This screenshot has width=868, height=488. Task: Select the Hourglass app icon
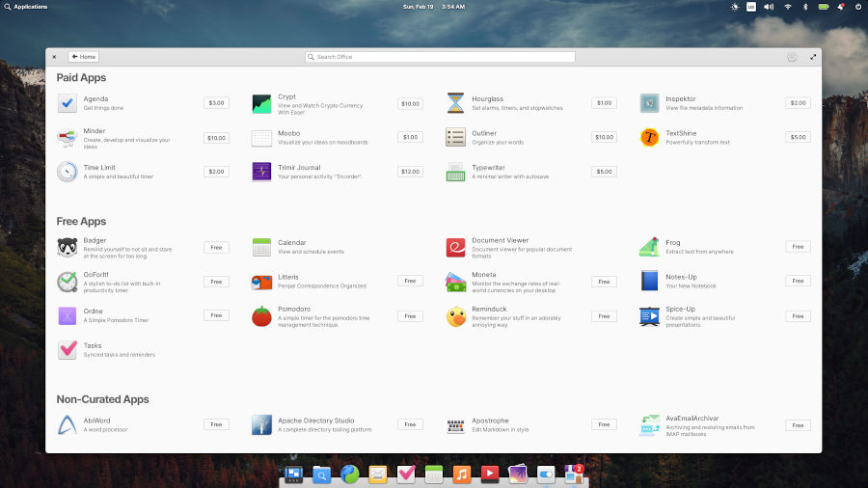(x=455, y=103)
